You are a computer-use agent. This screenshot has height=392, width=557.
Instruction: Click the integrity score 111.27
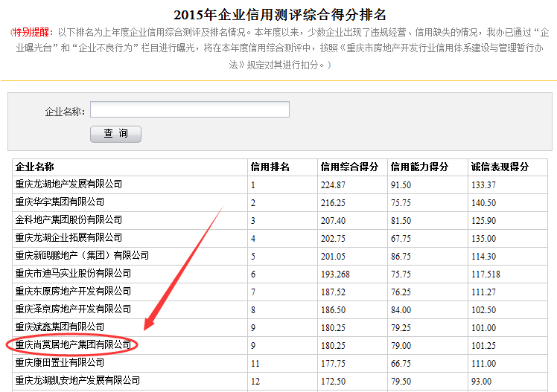pos(483,292)
